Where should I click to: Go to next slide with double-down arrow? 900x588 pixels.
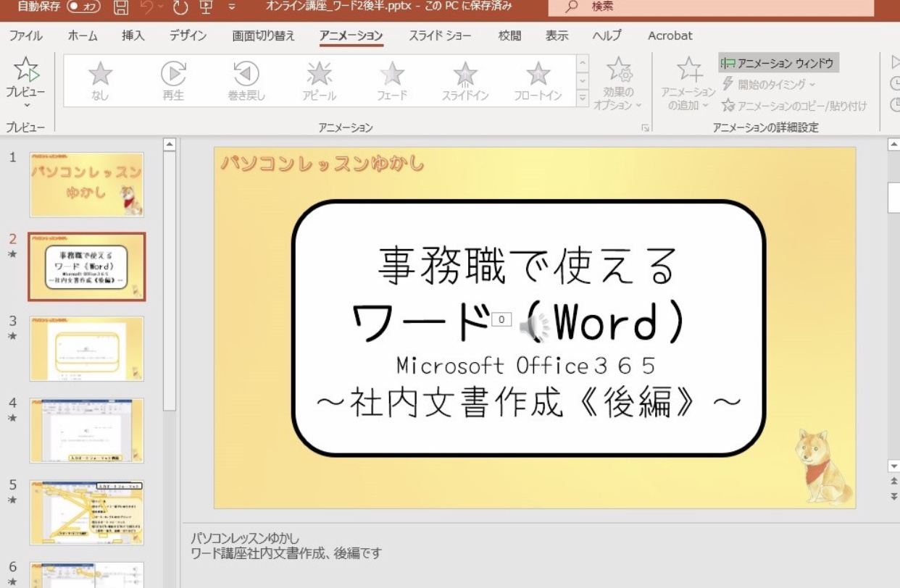pos(894,496)
